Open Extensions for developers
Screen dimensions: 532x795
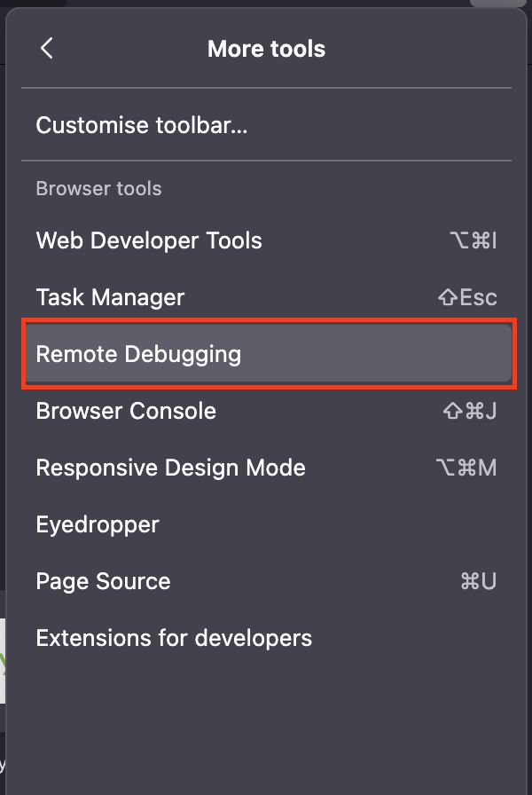point(174,638)
